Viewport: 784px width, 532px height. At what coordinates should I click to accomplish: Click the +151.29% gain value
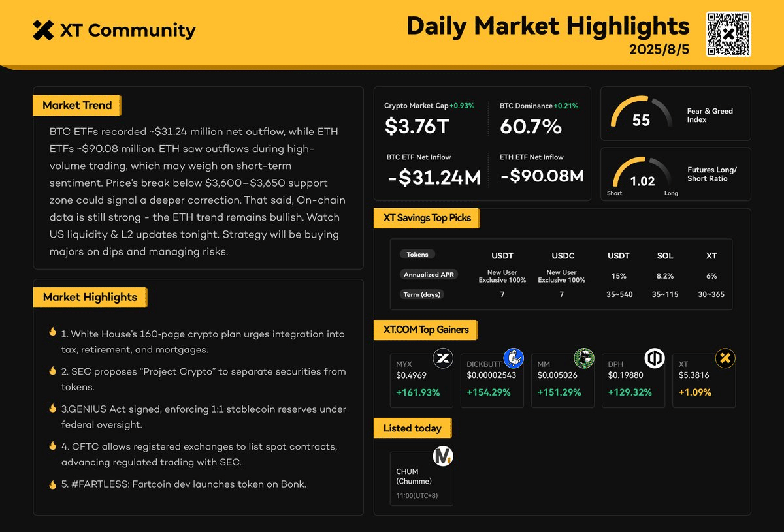(x=559, y=392)
